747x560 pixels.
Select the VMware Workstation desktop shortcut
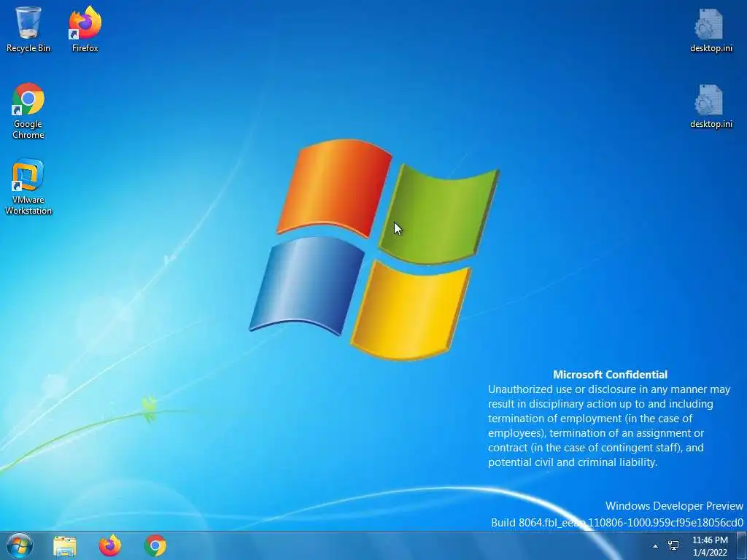click(x=28, y=187)
